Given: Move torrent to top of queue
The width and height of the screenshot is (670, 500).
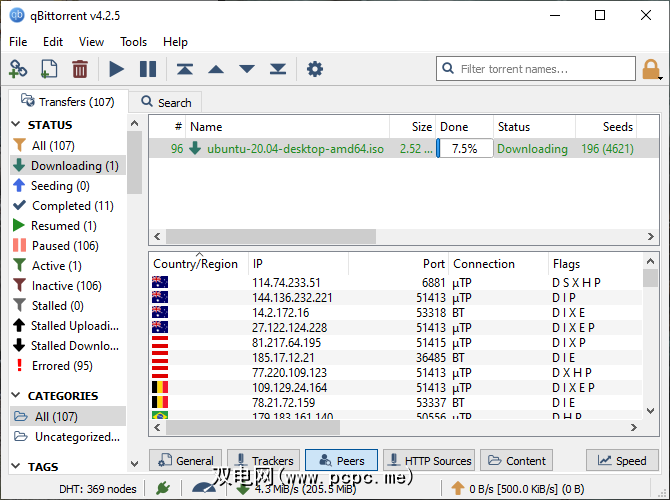Looking at the screenshot, I should [185, 69].
